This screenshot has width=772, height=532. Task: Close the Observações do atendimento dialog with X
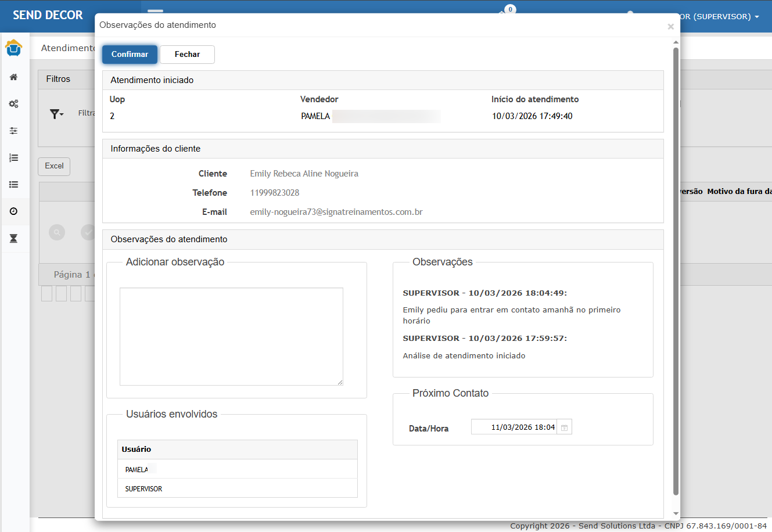(x=670, y=27)
